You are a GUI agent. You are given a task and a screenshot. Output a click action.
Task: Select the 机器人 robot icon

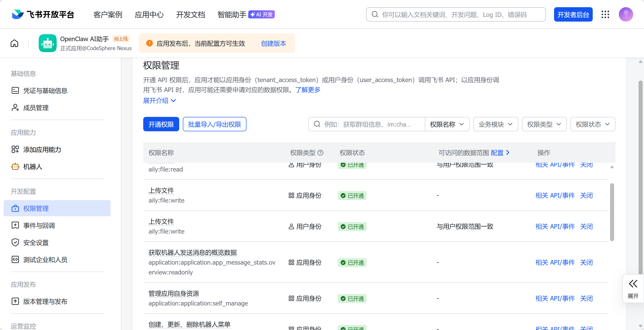pos(15,166)
